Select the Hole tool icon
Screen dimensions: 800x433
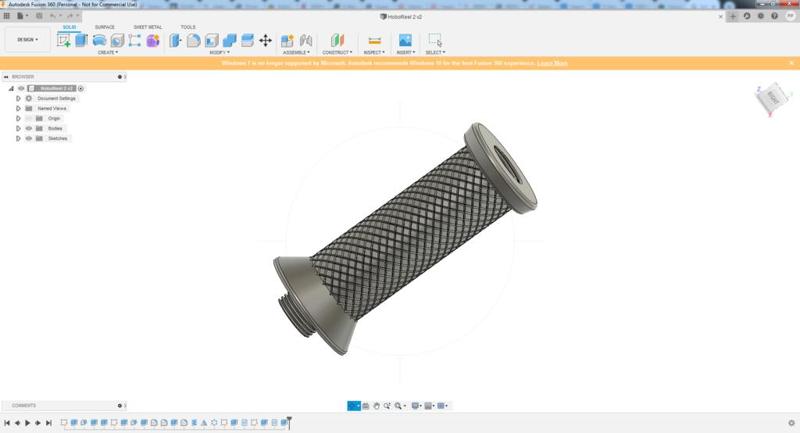(x=117, y=40)
